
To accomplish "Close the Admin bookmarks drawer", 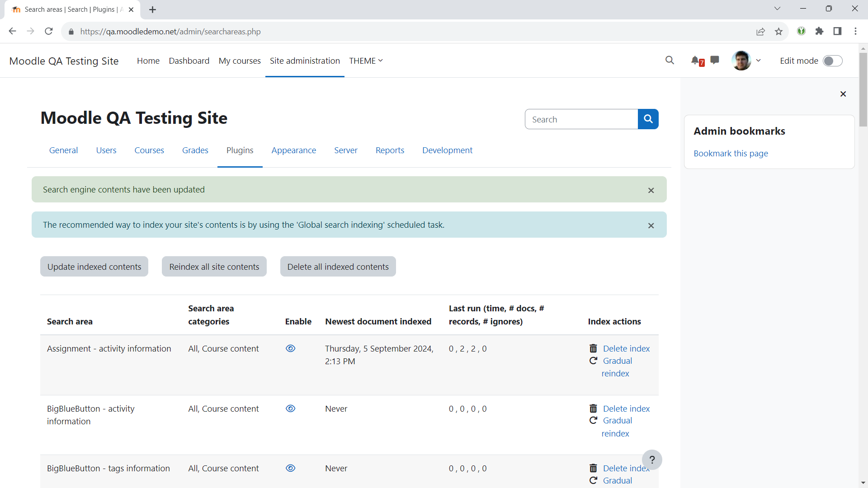I will [843, 94].
